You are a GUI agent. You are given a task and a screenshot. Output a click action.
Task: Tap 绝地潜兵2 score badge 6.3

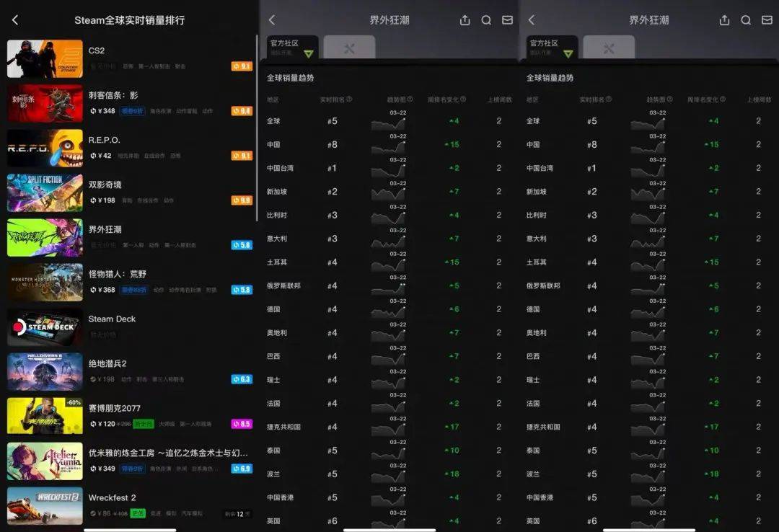point(242,379)
